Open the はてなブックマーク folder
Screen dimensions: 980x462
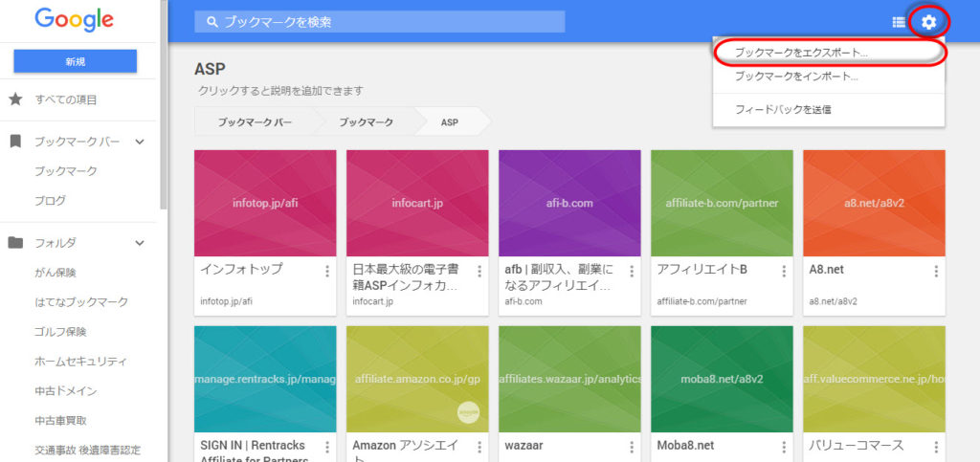click(81, 302)
